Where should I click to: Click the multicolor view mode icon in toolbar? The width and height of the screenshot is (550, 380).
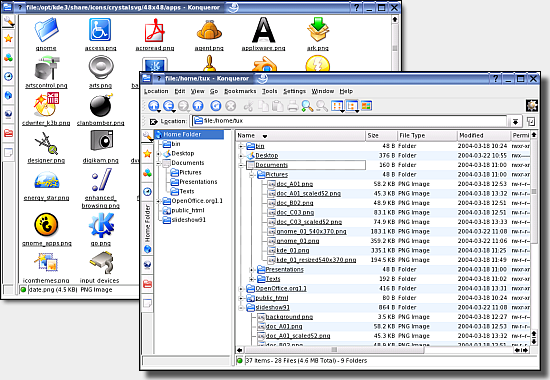coord(366,106)
